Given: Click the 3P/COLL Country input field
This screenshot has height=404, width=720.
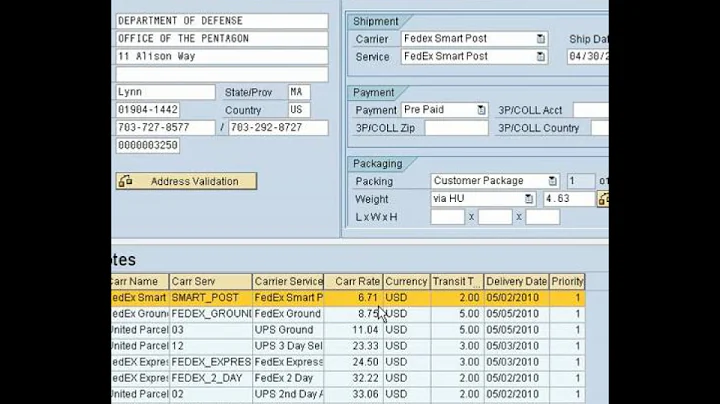Looking at the screenshot, I should [600, 128].
